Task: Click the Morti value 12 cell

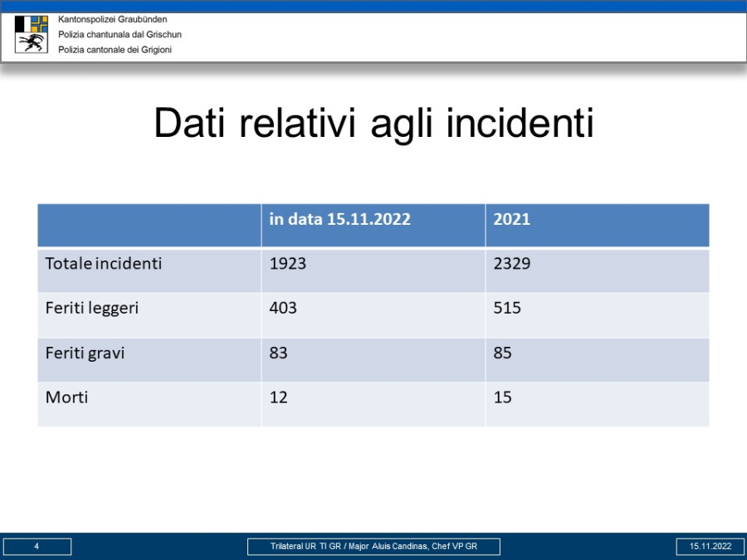Action: [x=279, y=397]
